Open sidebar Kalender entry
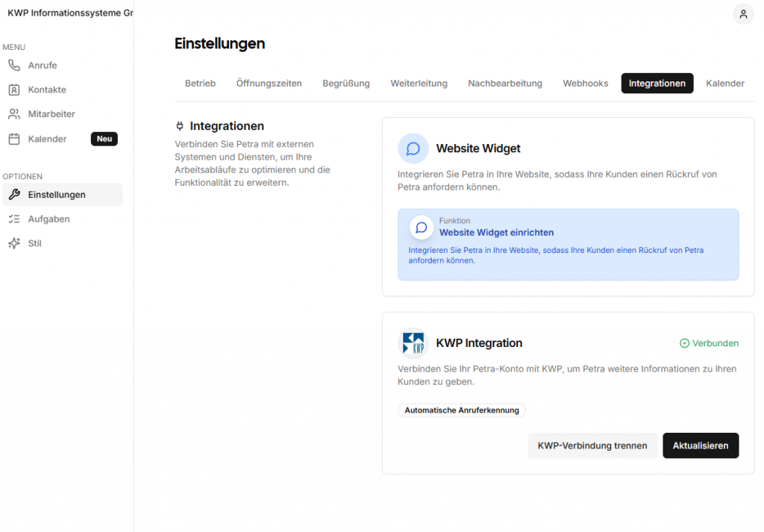Image resolution: width=764 pixels, height=532 pixels. [63, 139]
